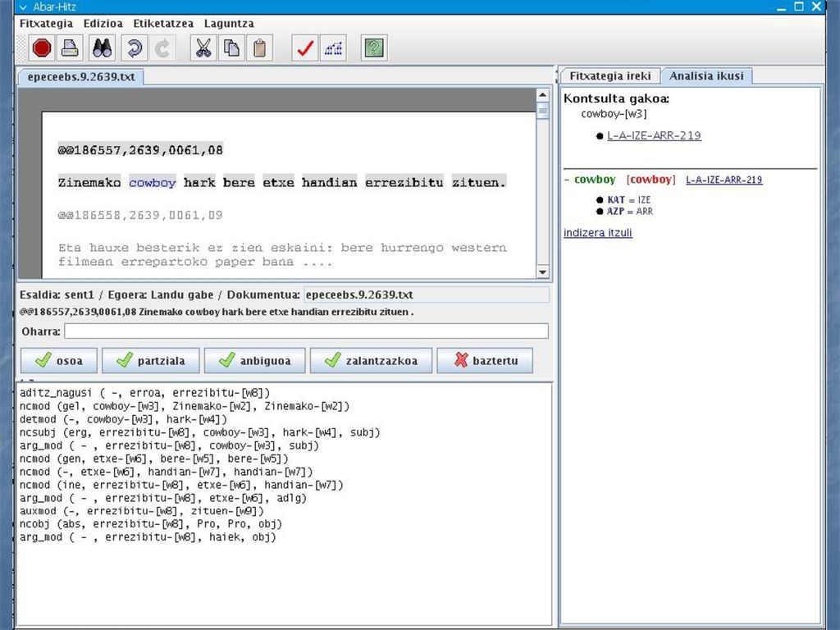Viewport: 840px width, 630px height.
Task: Mark sentence as partziala
Action: (x=151, y=361)
